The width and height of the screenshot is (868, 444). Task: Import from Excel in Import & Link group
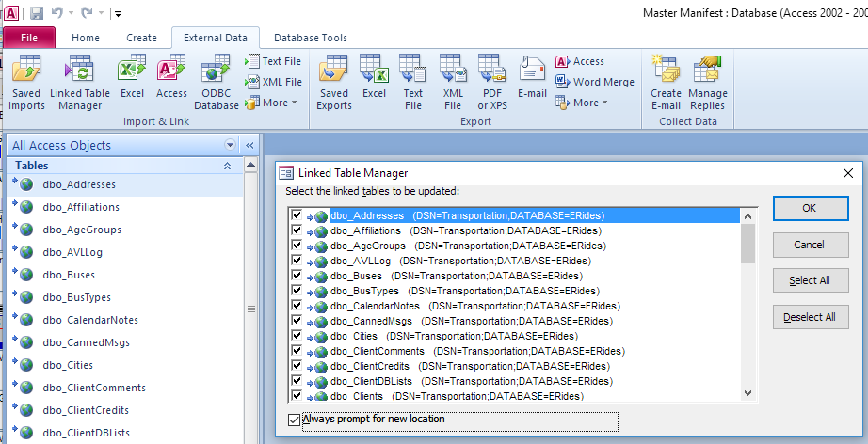pyautogui.click(x=132, y=77)
